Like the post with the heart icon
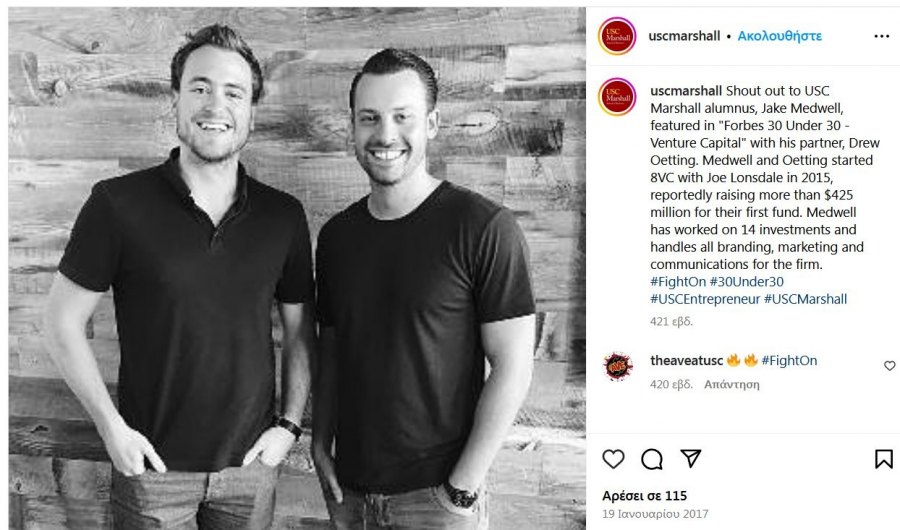The width and height of the screenshot is (900, 530). pos(613,459)
